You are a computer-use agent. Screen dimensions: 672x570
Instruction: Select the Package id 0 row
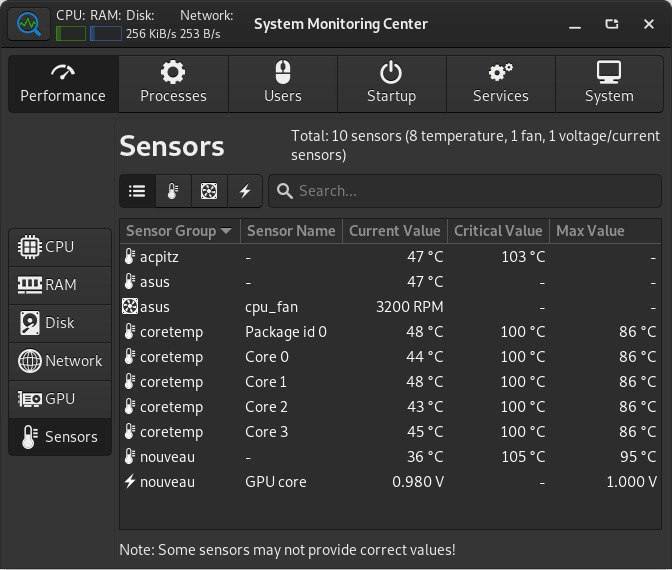pos(390,332)
